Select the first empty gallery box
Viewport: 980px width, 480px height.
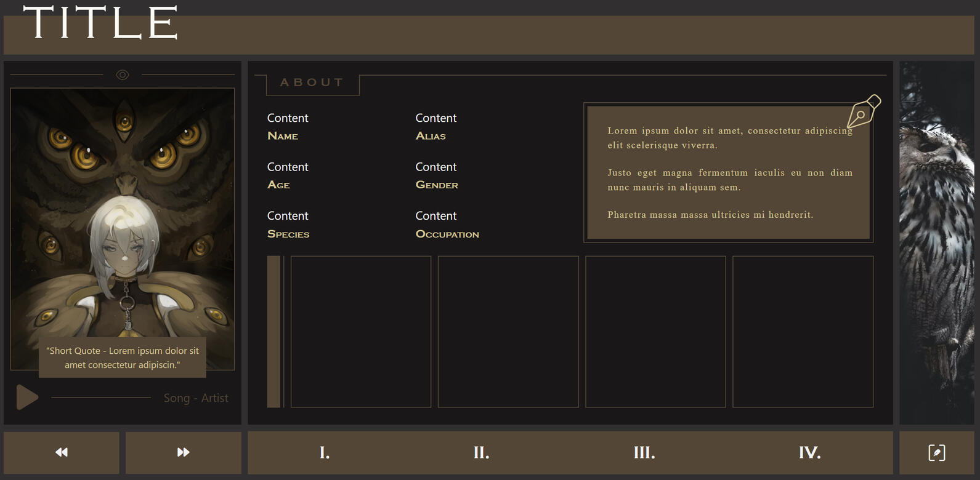point(360,332)
